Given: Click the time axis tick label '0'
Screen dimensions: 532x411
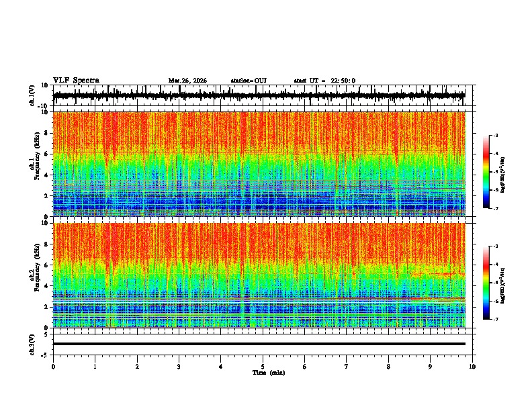Looking at the screenshot, I should click(x=53, y=367).
